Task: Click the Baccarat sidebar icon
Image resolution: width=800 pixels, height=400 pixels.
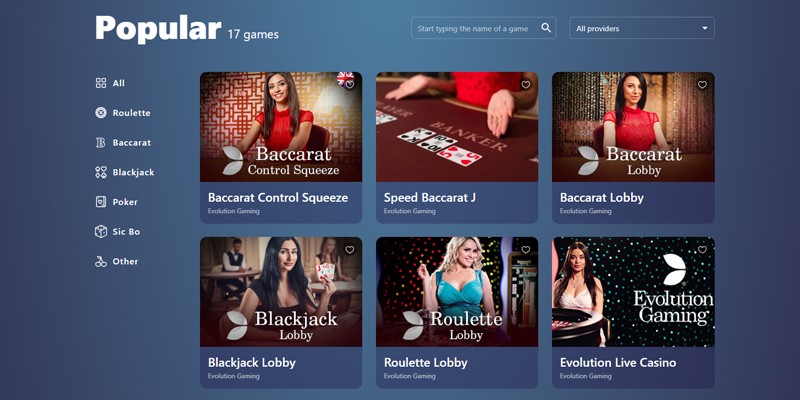Action: tap(101, 142)
